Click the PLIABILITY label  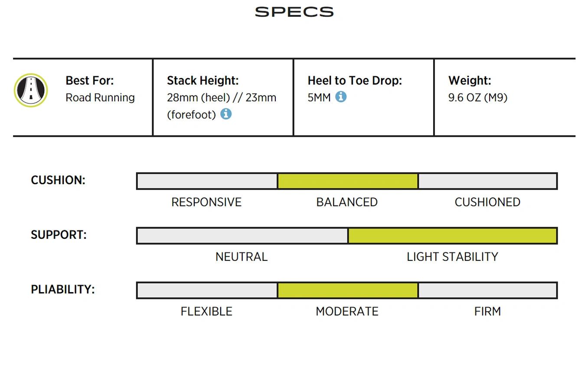point(63,290)
